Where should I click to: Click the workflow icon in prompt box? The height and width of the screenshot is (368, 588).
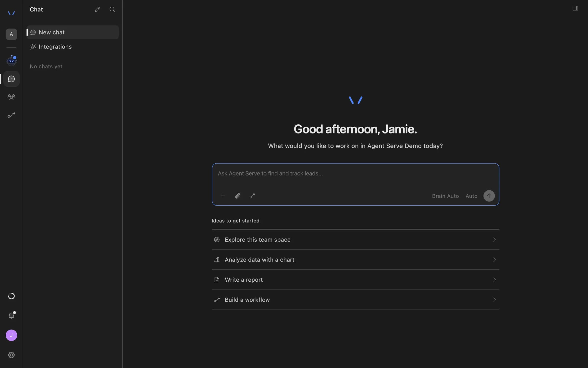click(x=252, y=196)
